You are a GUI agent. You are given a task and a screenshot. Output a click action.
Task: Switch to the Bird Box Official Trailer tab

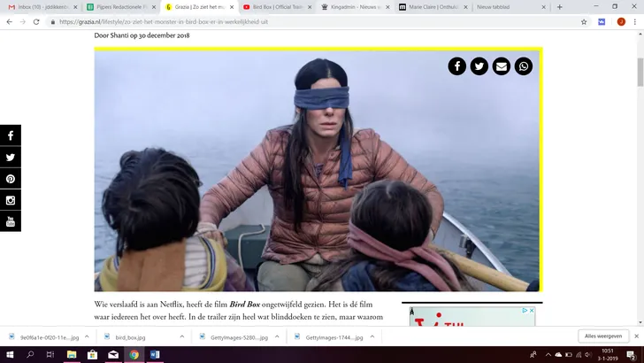click(275, 7)
